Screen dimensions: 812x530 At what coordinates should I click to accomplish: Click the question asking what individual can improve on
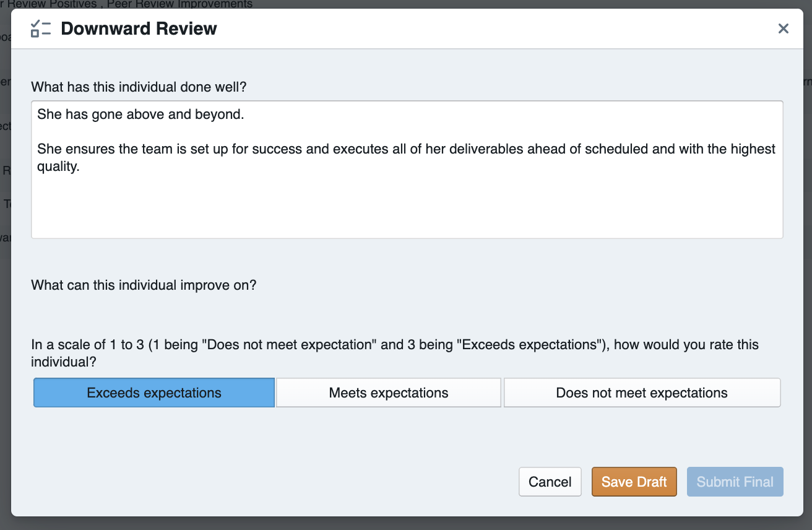pos(143,285)
